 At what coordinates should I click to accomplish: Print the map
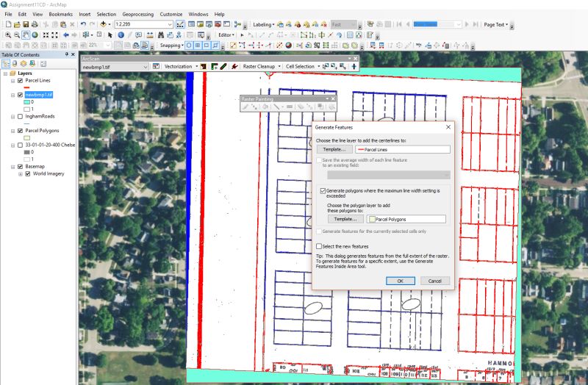coord(35,24)
